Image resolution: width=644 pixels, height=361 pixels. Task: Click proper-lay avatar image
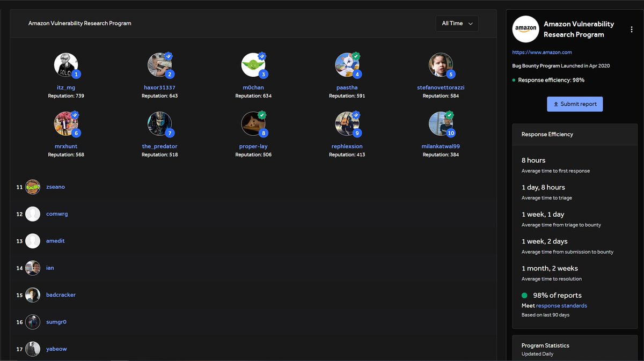coord(253,124)
